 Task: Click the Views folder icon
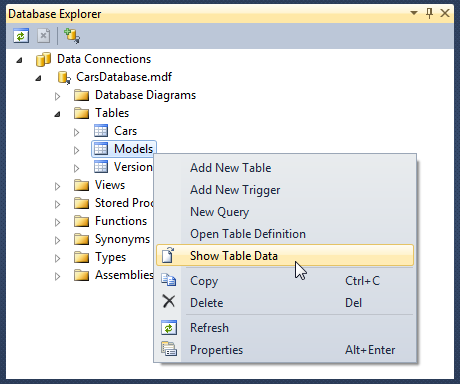tap(81, 185)
